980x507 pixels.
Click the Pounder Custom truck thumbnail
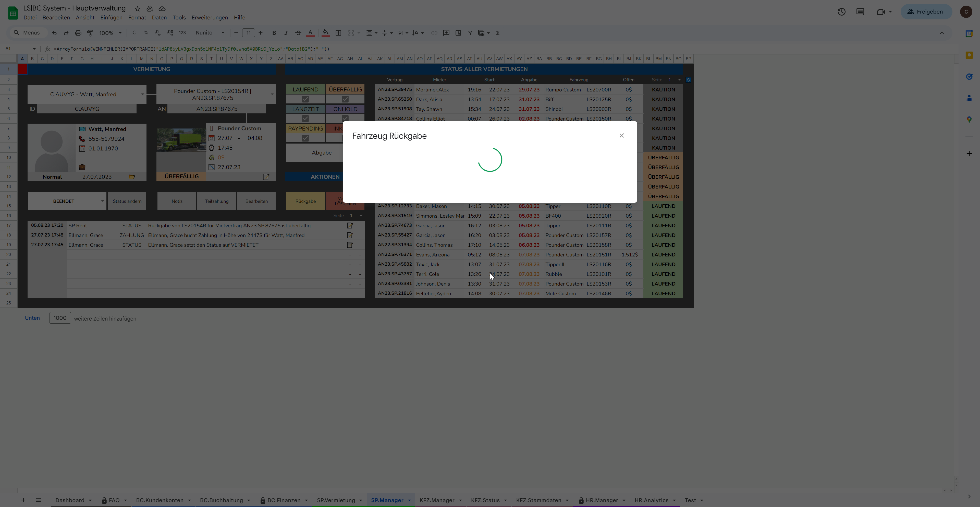click(x=181, y=140)
